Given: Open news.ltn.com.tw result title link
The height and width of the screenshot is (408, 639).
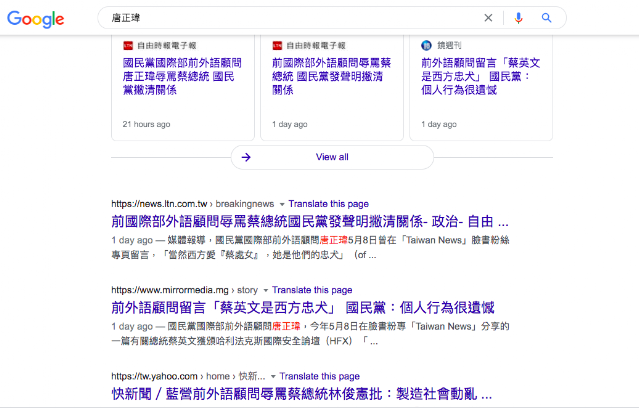Looking at the screenshot, I should click(x=310, y=222).
